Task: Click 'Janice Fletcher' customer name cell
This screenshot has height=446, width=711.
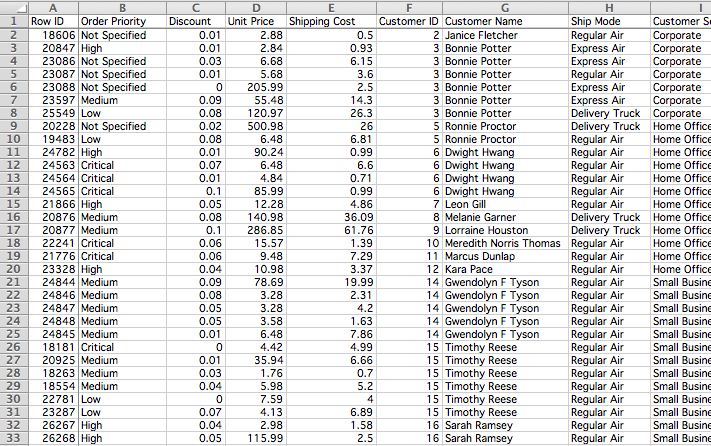Action: (x=505, y=35)
